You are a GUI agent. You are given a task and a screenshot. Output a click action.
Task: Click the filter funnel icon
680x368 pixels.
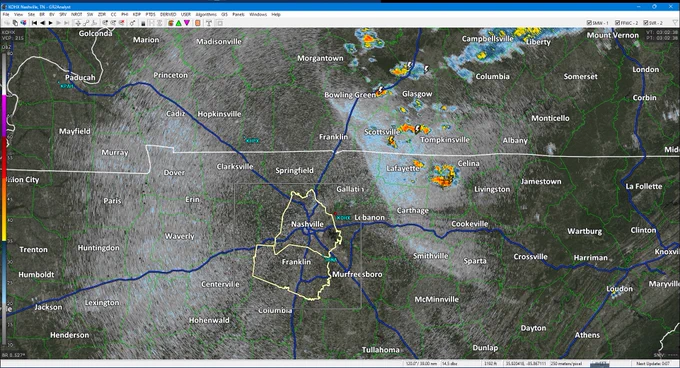[675, 23]
